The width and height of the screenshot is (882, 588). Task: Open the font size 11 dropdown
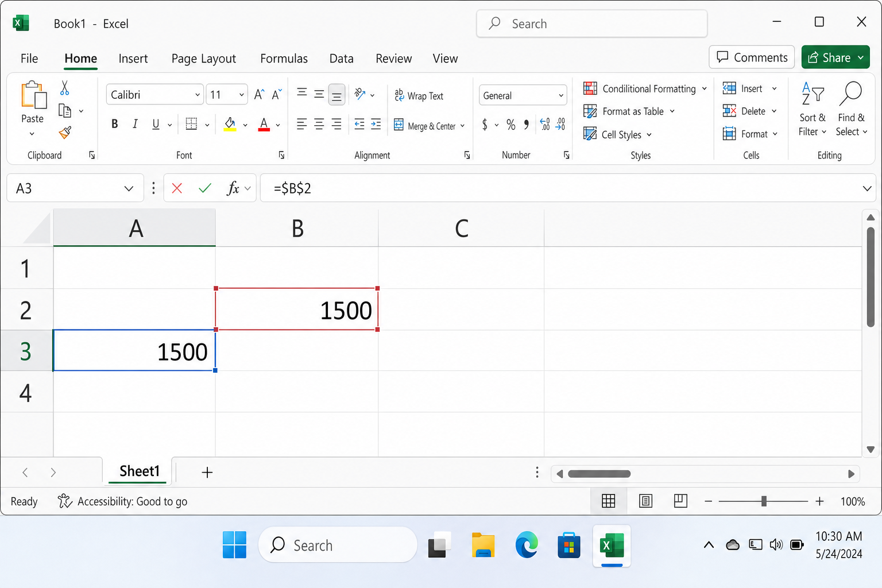(x=242, y=95)
